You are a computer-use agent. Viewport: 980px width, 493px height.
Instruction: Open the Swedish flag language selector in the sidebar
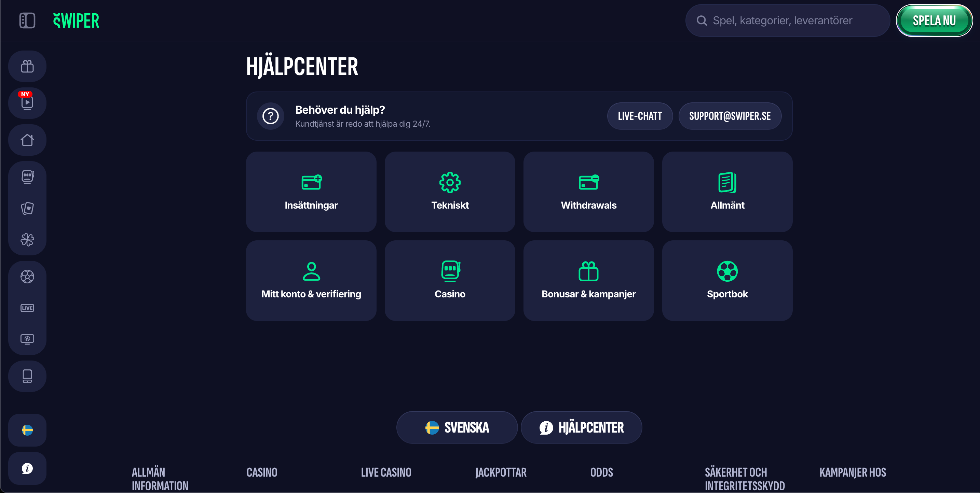[27, 430]
